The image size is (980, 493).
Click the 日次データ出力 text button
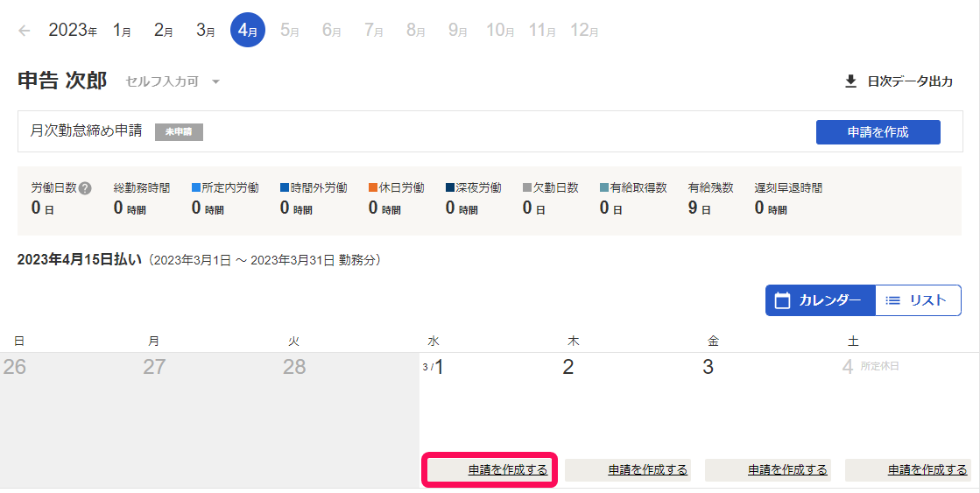(x=909, y=81)
